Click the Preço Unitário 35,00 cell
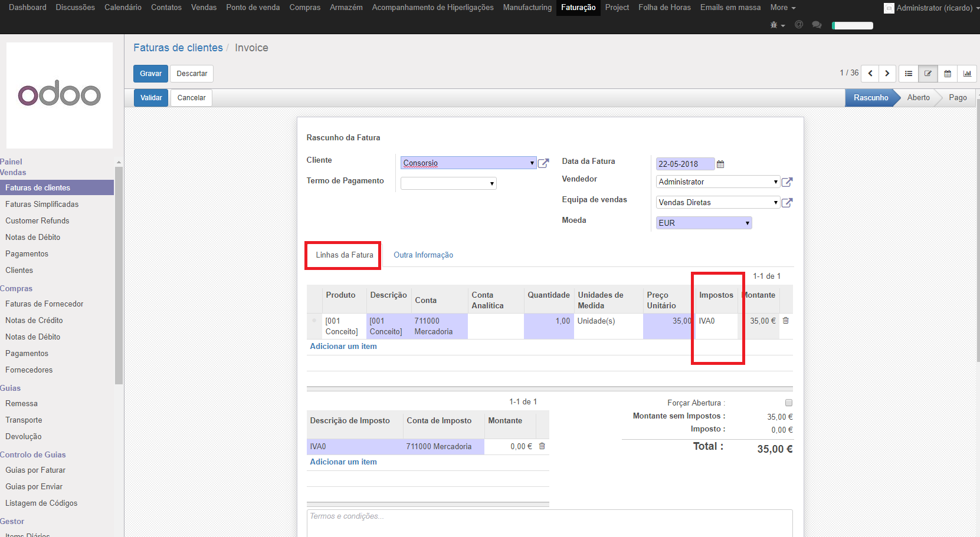980x537 pixels. click(x=668, y=326)
